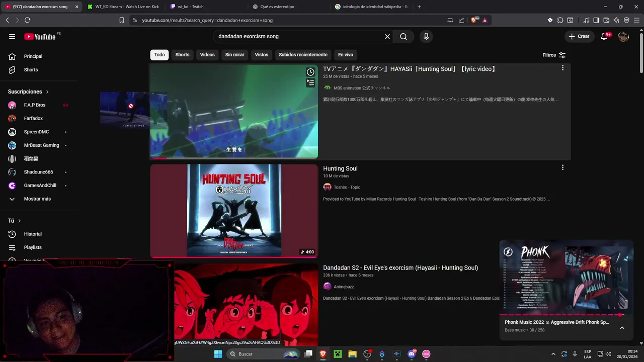
Task: Open Brave Leo AI sparkle icon
Action: [x=616, y=20]
